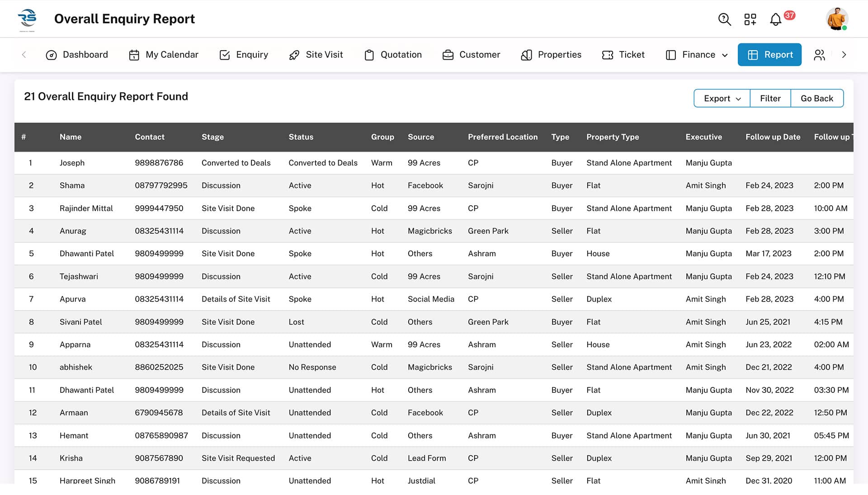The height and width of the screenshot is (495, 868).
Task: Go to the Dashboard tab
Action: (77, 55)
